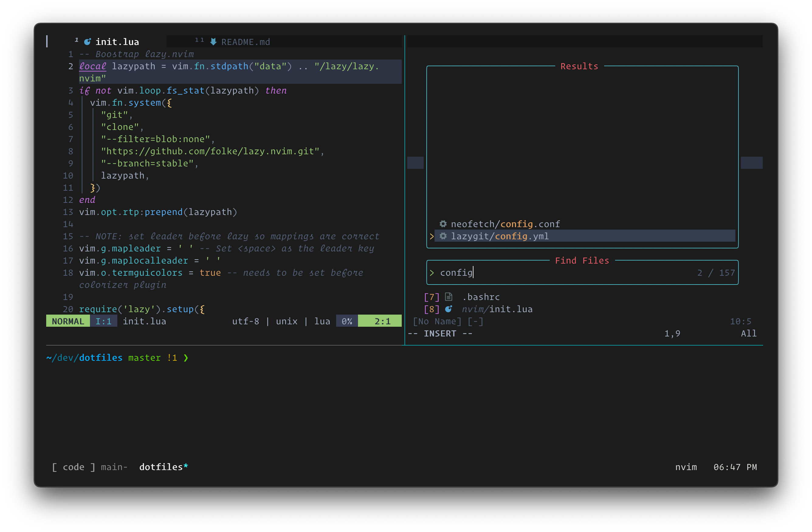Click the I:1 diagnostics indicator
Image resolution: width=812 pixels, height=532 pixels.
(103, 321)
